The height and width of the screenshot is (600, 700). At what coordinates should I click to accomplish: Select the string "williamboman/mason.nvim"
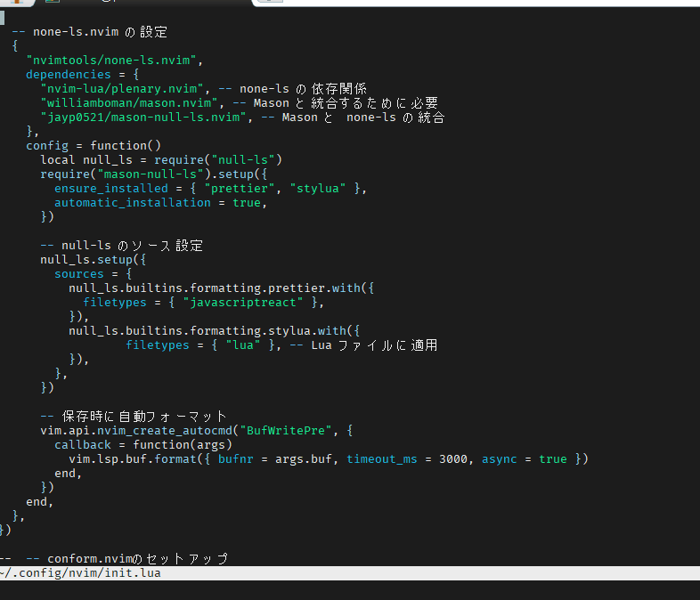(129, 103)
